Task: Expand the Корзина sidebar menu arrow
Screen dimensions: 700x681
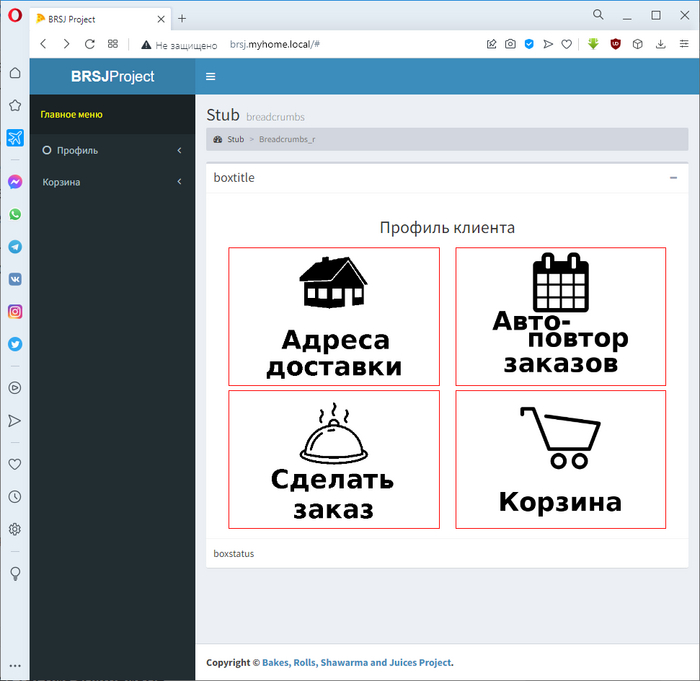Action: [x=179, y=182]
